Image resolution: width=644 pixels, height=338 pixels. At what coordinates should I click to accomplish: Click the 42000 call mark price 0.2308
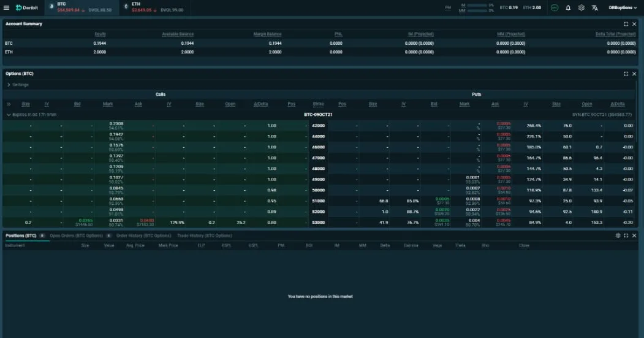pyautogui.click(x=116, y=124)
